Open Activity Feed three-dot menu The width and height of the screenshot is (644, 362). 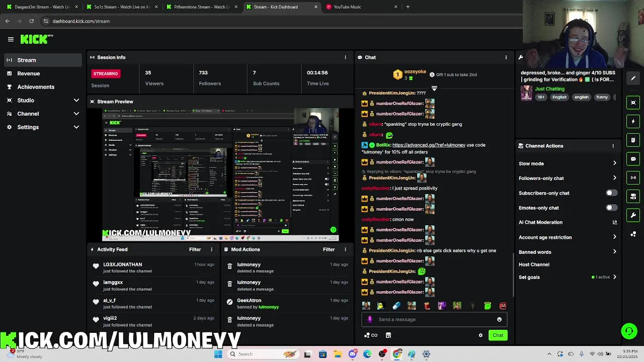211,249
